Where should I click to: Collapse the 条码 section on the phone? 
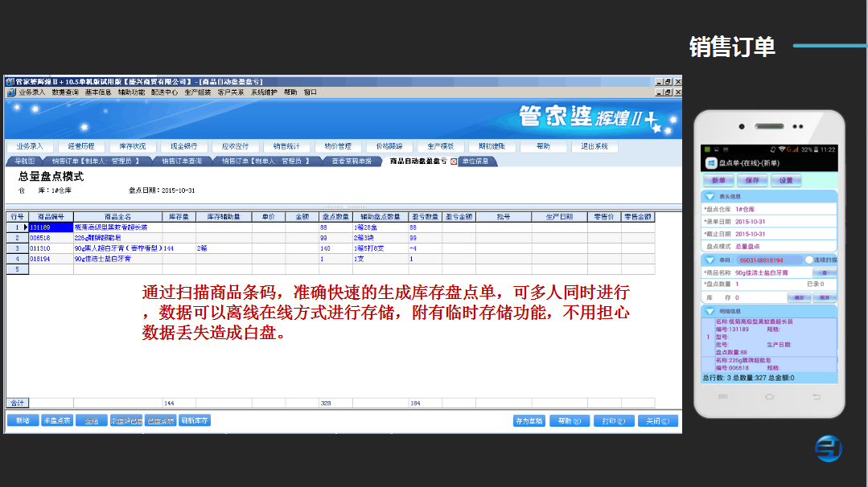coord(710,260)
